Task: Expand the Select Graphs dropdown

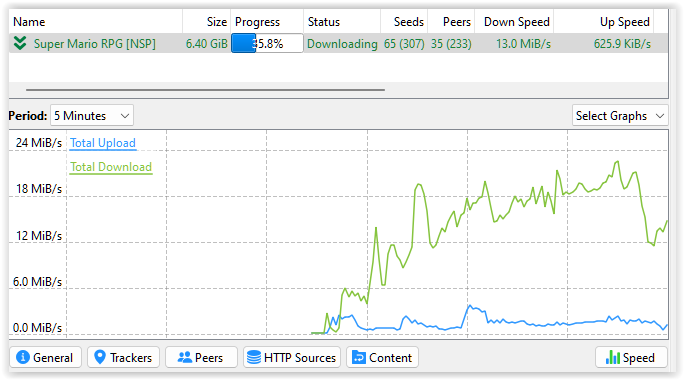Action: click(620, 116)
